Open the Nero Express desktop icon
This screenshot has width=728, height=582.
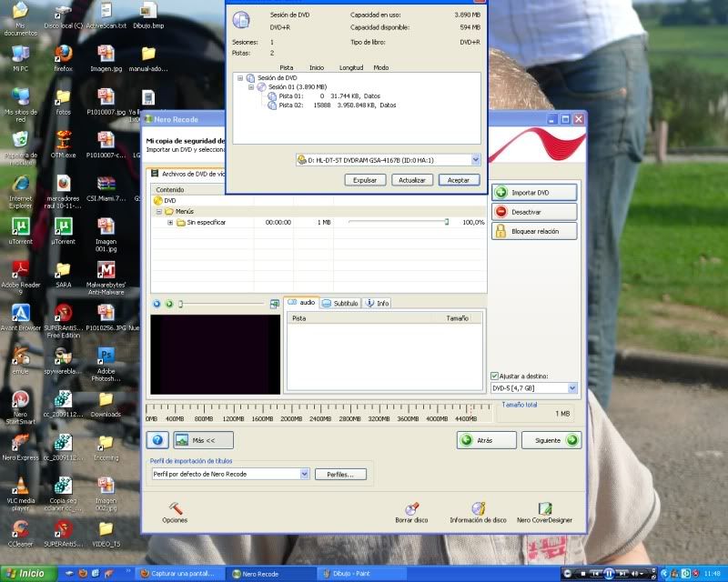coord(20,448)
